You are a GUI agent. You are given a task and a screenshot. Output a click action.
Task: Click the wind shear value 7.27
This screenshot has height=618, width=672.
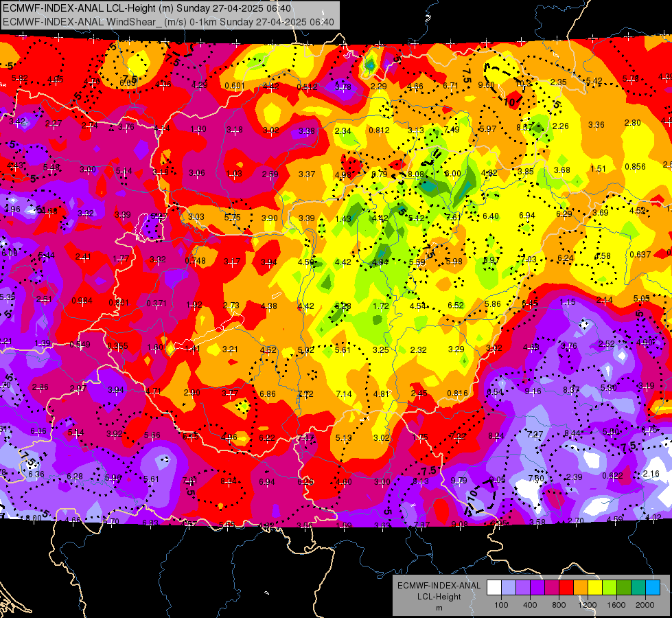point(535,435)
